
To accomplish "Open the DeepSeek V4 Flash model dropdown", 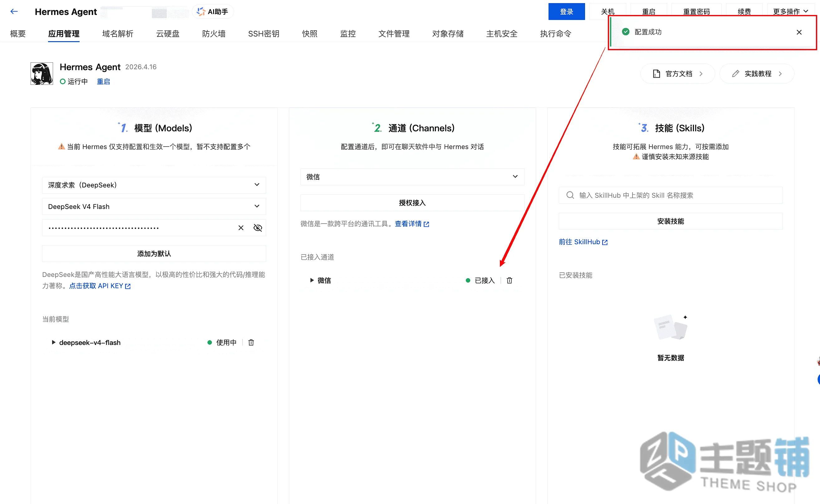I will pos(154,207).
